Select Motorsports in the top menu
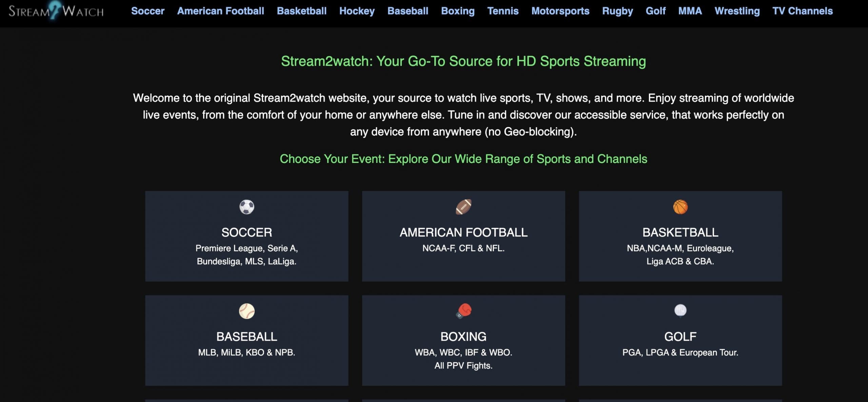The image size is (868, 402). coord(560,11)
